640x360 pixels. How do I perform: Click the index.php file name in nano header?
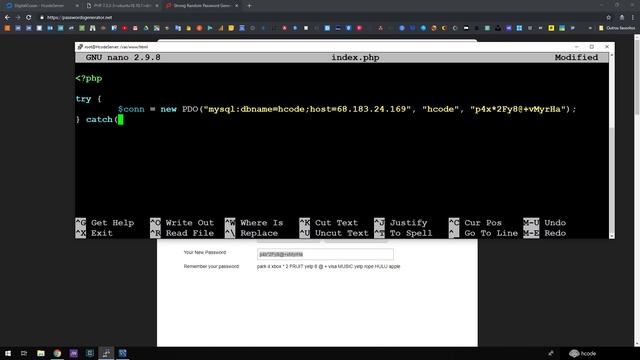355,58
